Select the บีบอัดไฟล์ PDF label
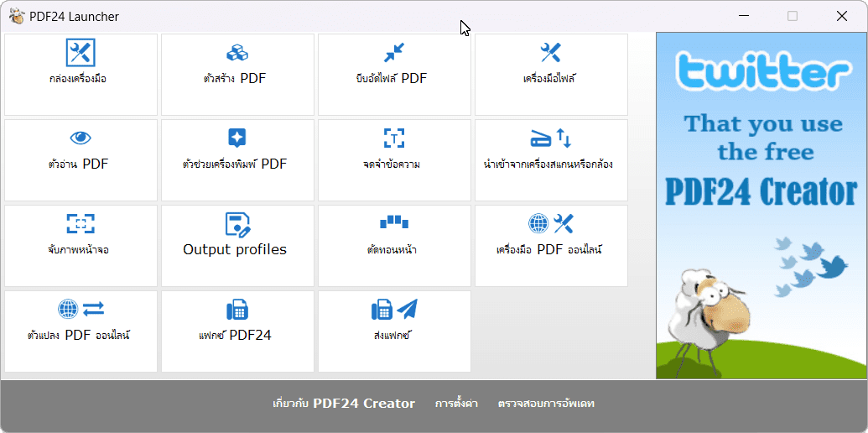This screenshot has height=433, width=868. (392, 78)
